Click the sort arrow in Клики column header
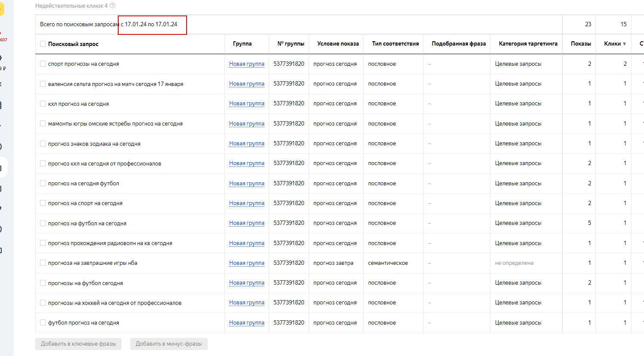The height and width of the screenshot is (356, 644). (624, 44)
